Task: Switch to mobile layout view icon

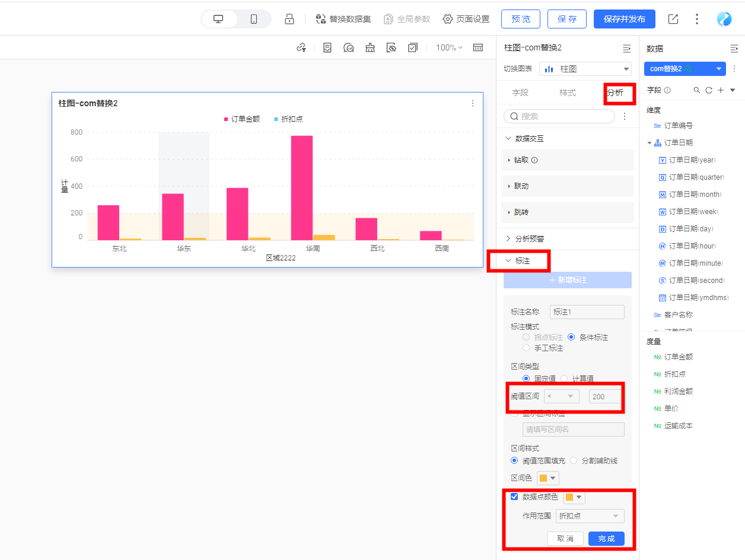Action: point(254,19)
